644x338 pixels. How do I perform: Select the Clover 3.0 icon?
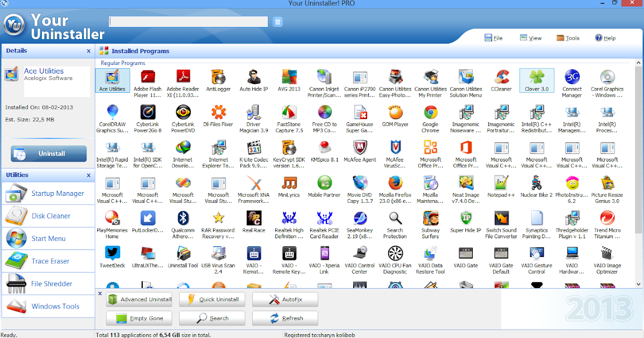tap(536, 80)
